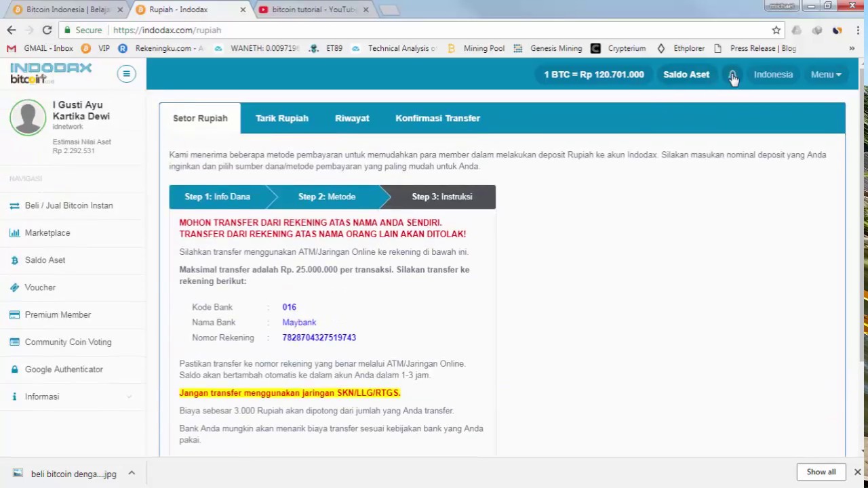Screen dimensions: 868x488
Task: Open Saldo Aset in sidebar navigation
Action: click(x=45, y=260)
